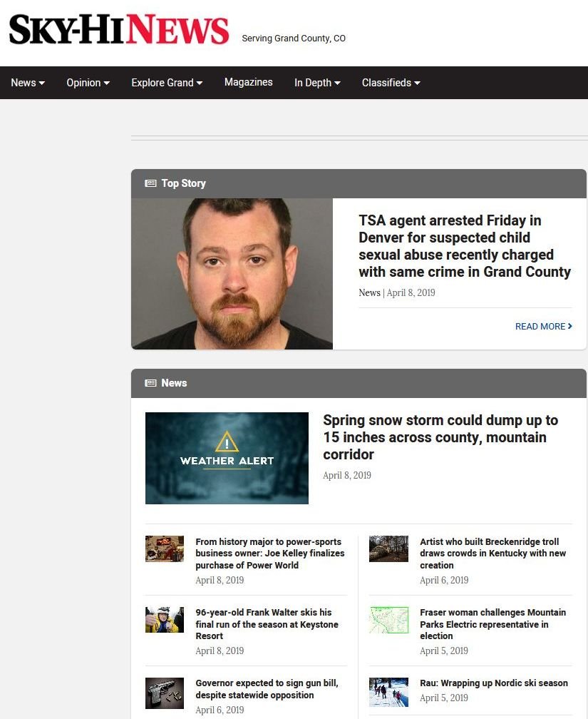
Task: Read the Spring snow storm headline article
Action: pyautogui.click(x=440, y=437)
